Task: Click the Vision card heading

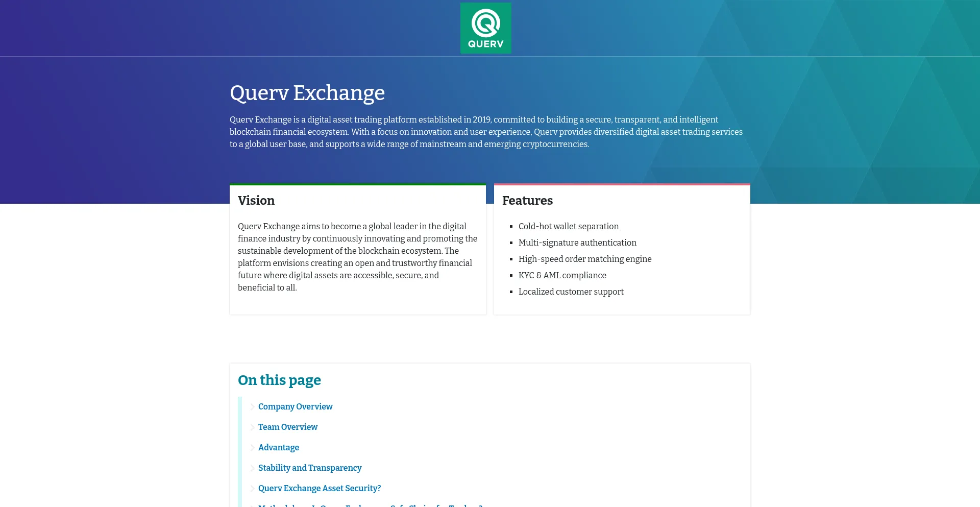Action: (x=256, y=201)
